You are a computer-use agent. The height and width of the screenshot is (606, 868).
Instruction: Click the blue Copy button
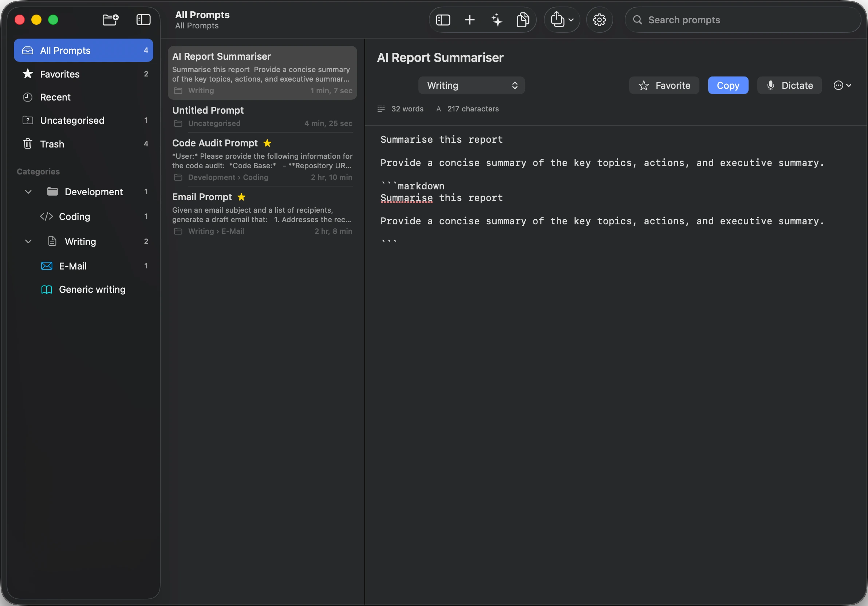pyautogui.click(x=728, y=86)
